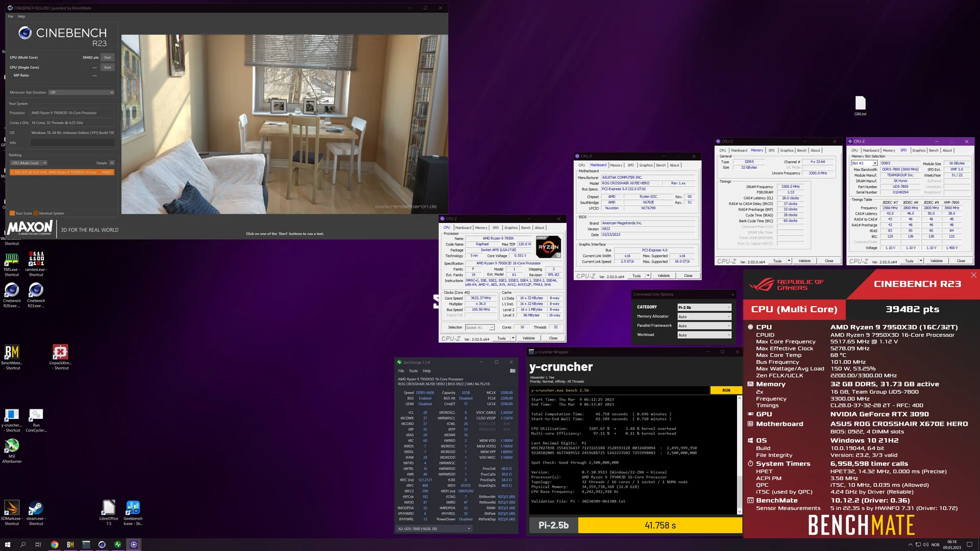Open Minimum Test Duration dropdown in Cinebench

point(81,92)
